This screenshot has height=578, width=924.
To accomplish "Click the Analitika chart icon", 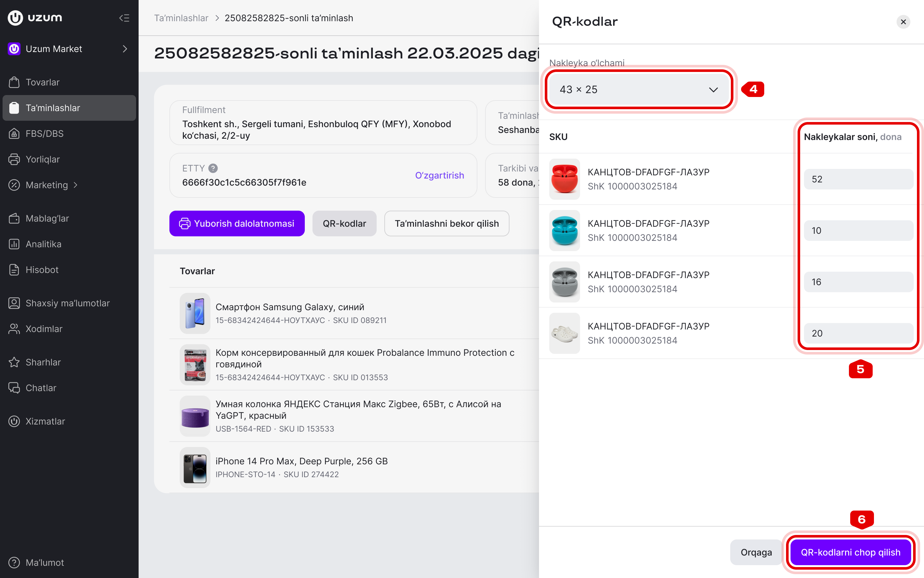I will tap(14, 244).
